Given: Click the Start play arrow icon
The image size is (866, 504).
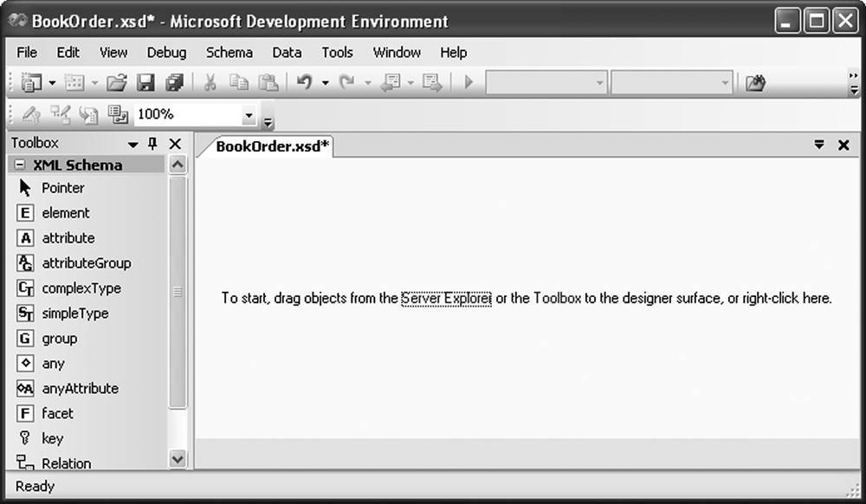Looking at the screenshot, I should [x=469, y=83].
